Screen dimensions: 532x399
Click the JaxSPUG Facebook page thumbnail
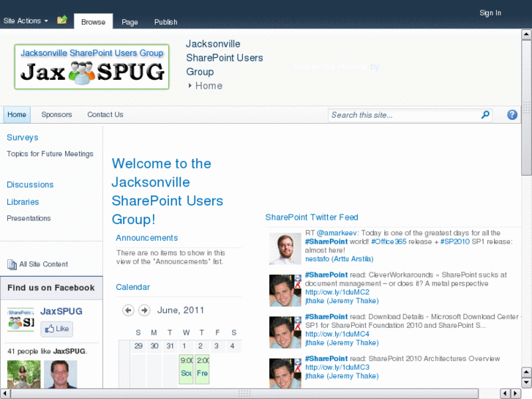20,319
